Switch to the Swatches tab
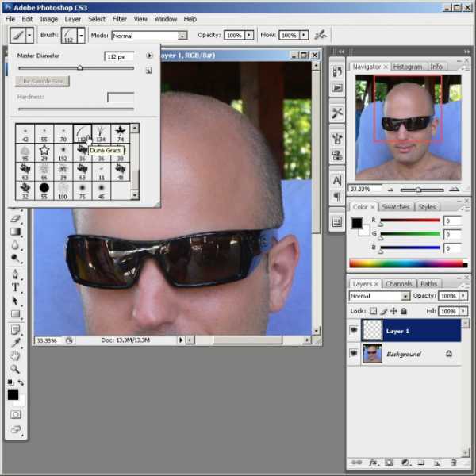This screenshot has height=476, width=476. click(x=396, y=207)
